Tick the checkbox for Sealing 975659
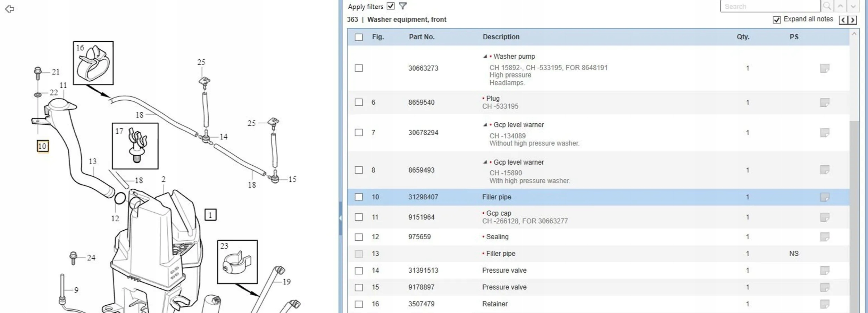 tap(359, 237)
